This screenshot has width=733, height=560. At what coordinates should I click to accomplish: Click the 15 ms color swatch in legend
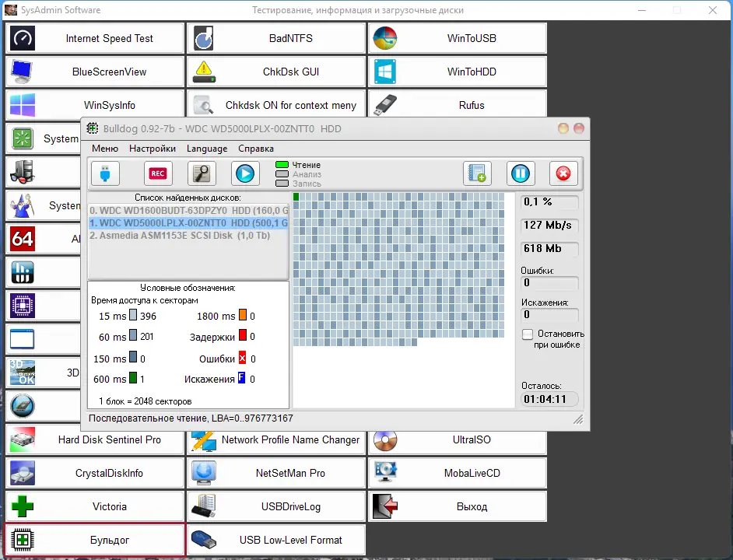[133, 314]
